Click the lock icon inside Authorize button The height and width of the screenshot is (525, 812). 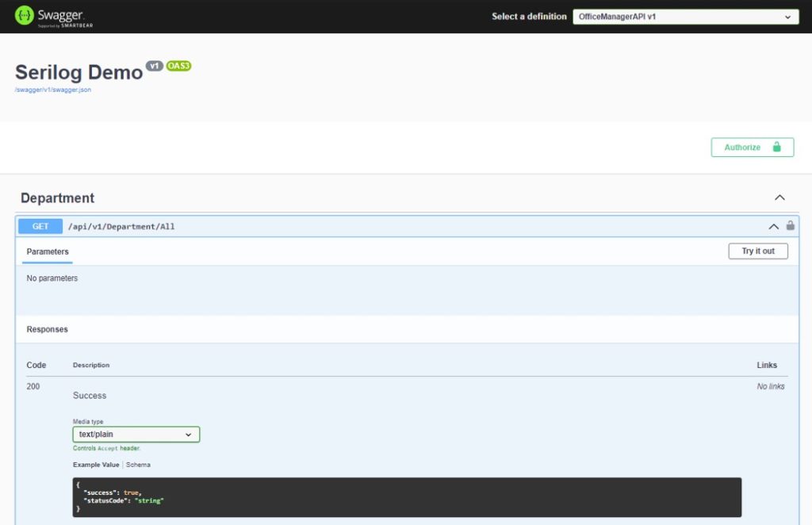click(777, 148)
